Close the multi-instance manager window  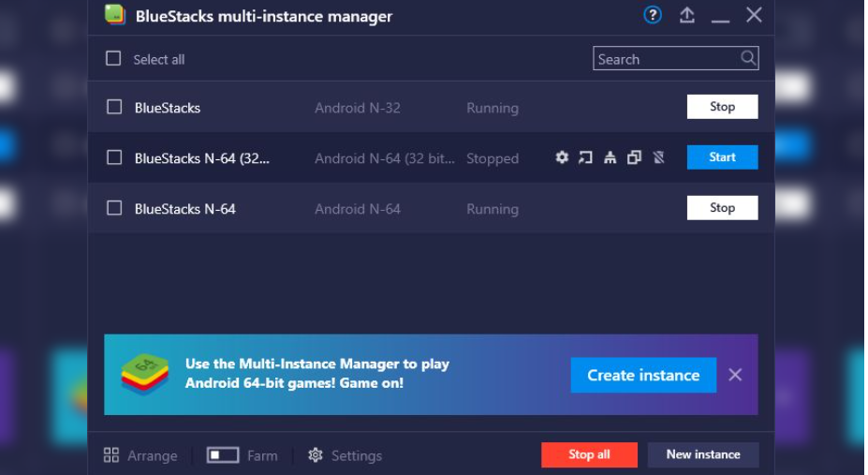[x=754, y=15]
